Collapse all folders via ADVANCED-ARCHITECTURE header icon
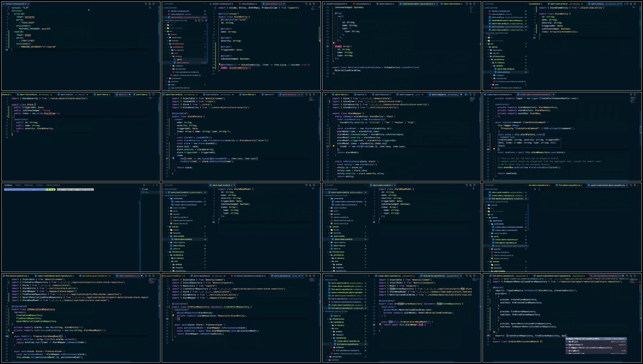The width and height of the screenshot is (643, 364). (x=206, y=20)
